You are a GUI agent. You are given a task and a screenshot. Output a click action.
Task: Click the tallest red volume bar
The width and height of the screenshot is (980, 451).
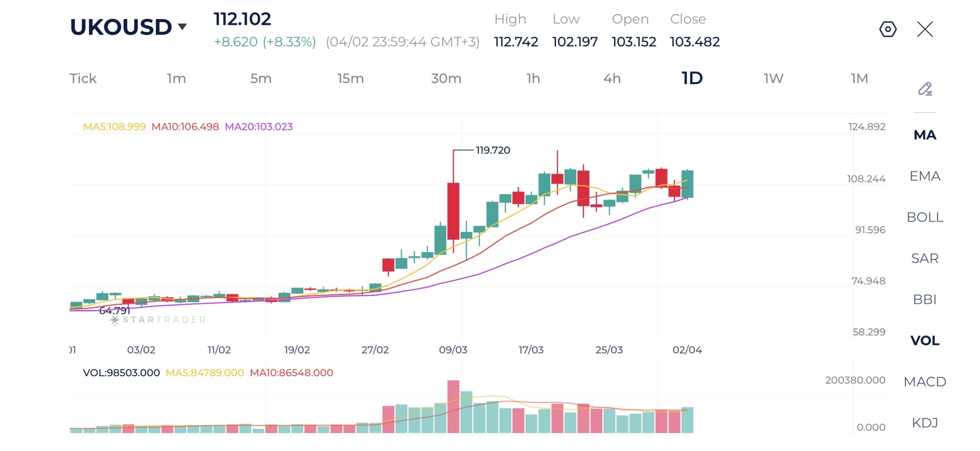pos(453,406)
